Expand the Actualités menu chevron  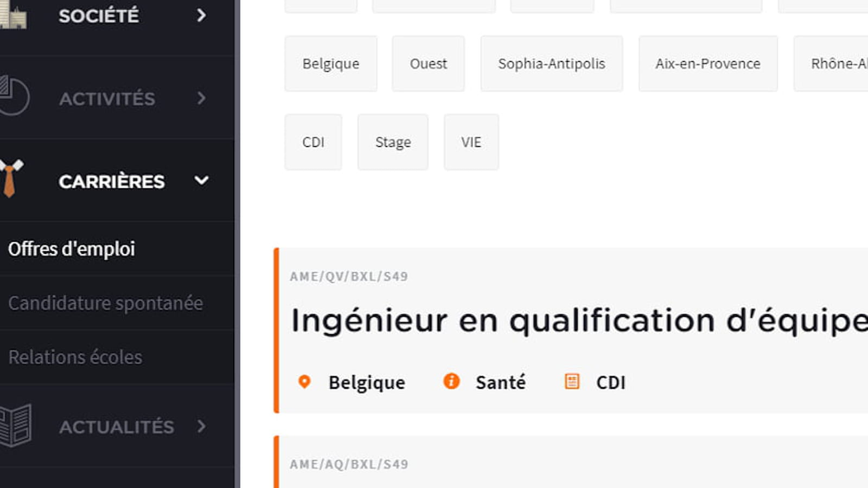tap(201, 426)
